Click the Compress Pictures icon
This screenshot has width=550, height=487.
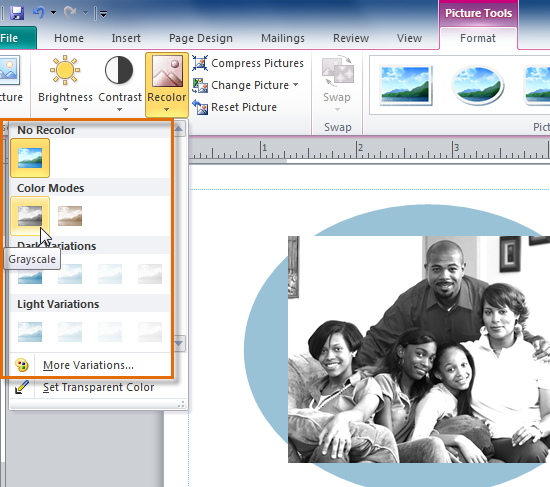pos(200,63)
